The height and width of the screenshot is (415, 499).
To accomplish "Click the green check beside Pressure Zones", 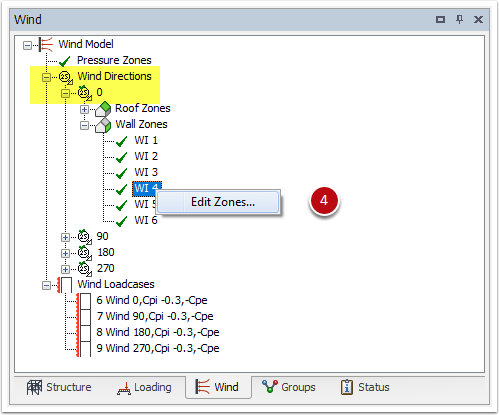I will [x=64, y=61].
